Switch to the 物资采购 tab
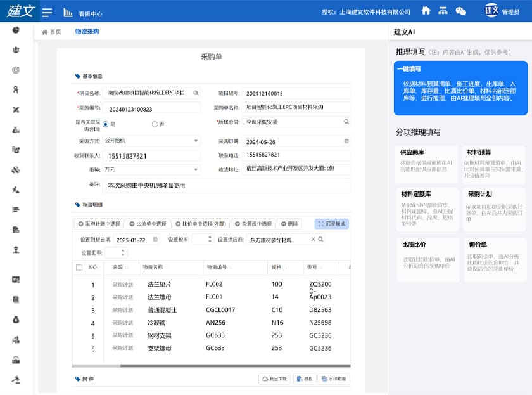 pos(87,32)
